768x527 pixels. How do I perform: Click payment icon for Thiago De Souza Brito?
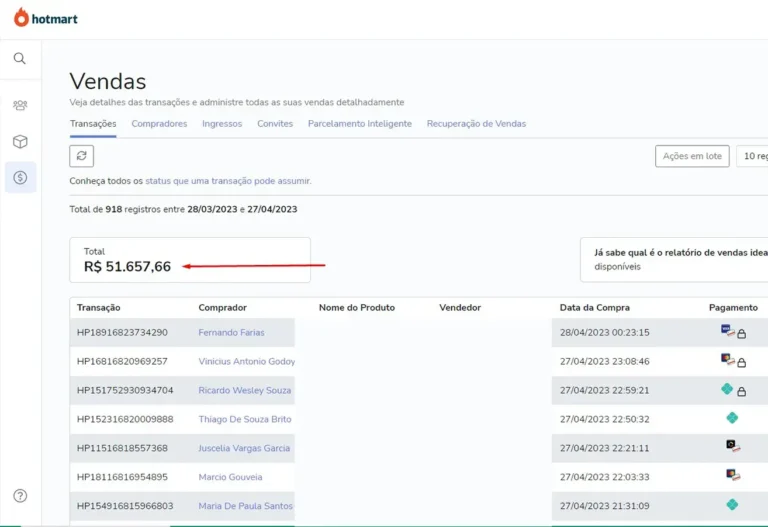point(732,418)
